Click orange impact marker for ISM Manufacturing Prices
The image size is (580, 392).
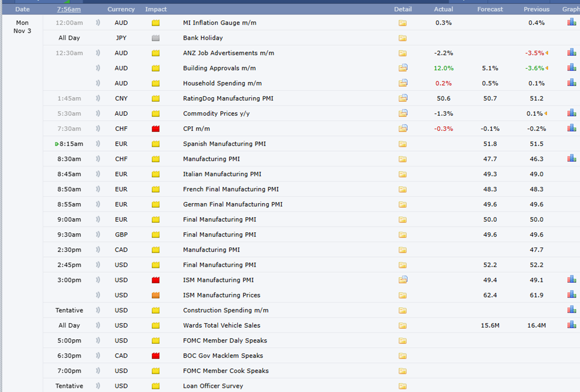click(156, 295)
